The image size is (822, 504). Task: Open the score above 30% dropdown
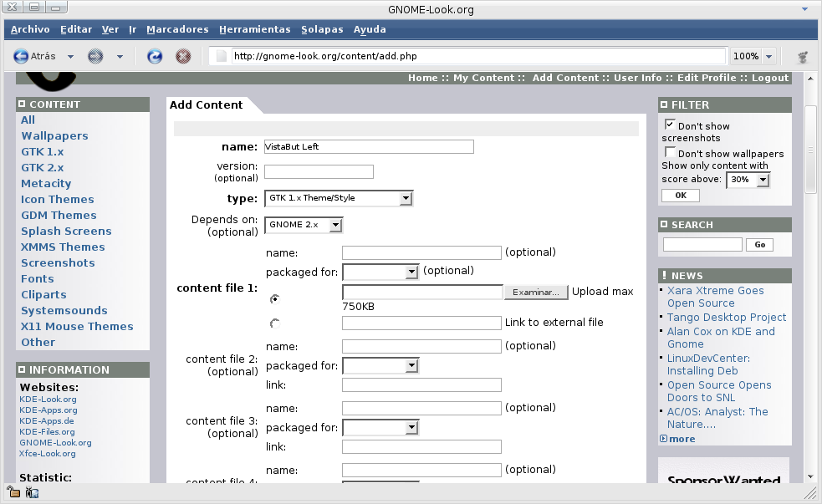748,180
